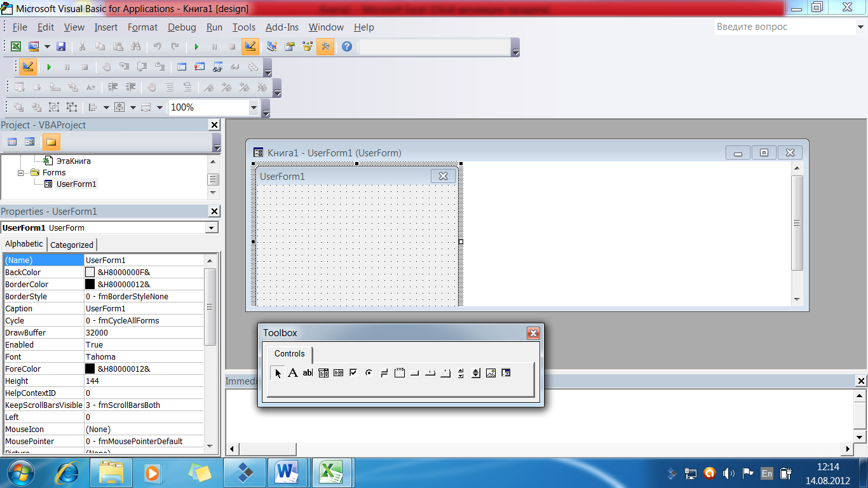The image size is (868, 488).
Task: Select the ScrollBar control in the Toolbox
Action: 461,373
